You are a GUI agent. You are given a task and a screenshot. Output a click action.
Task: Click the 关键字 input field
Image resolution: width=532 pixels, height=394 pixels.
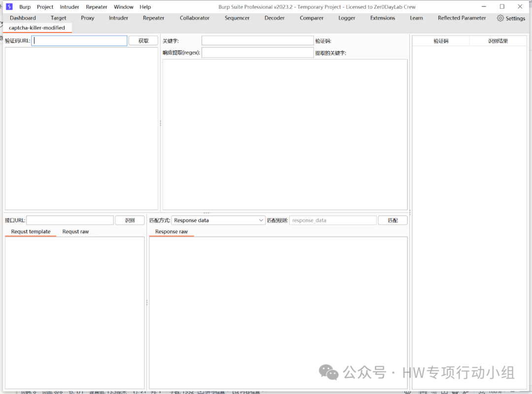pyautogui.click(x=258, y=41)
